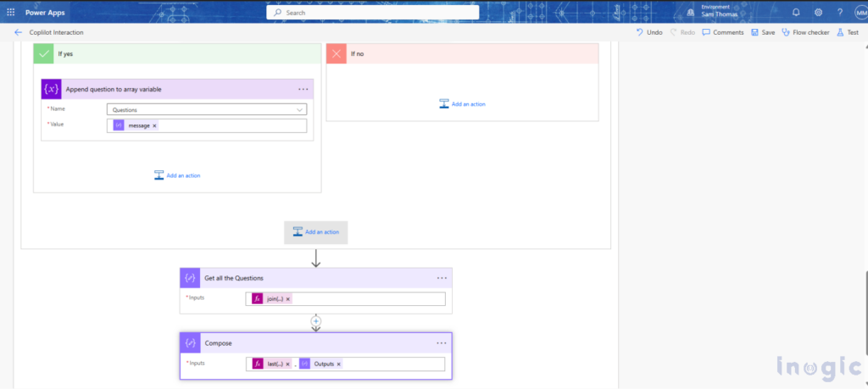Click the Outputs dynamic content token
The height and width of the screenshot is (389, 868).
click(x=321, y=364)
